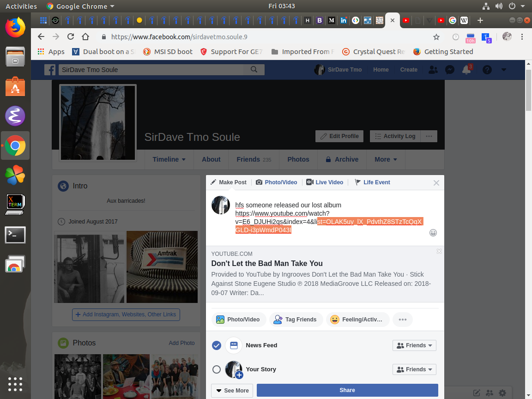532x399 pixels.
Task: Open News Feed Friends audience dropdown
Action: tap(414, 345)
